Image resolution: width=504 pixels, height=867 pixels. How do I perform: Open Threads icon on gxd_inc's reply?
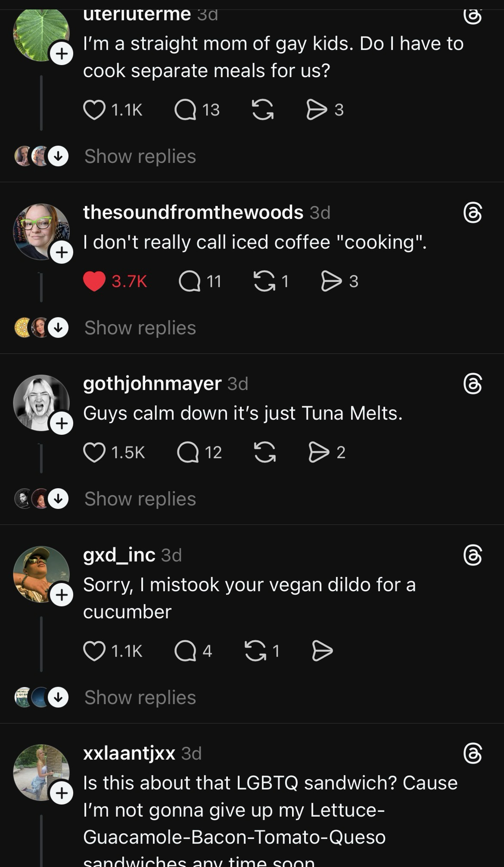(472, 555)
